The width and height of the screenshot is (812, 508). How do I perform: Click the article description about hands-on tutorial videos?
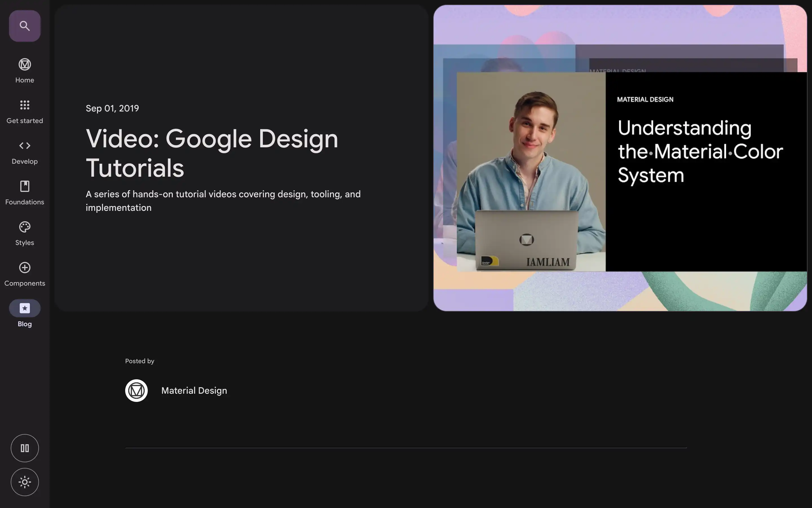click(223, 201)
